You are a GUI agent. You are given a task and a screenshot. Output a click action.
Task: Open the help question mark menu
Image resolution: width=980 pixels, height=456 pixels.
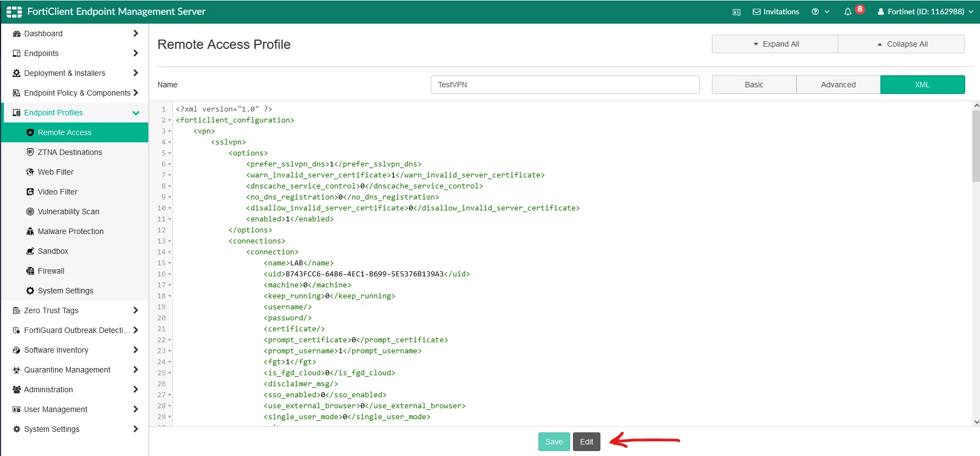pos(821,12)
